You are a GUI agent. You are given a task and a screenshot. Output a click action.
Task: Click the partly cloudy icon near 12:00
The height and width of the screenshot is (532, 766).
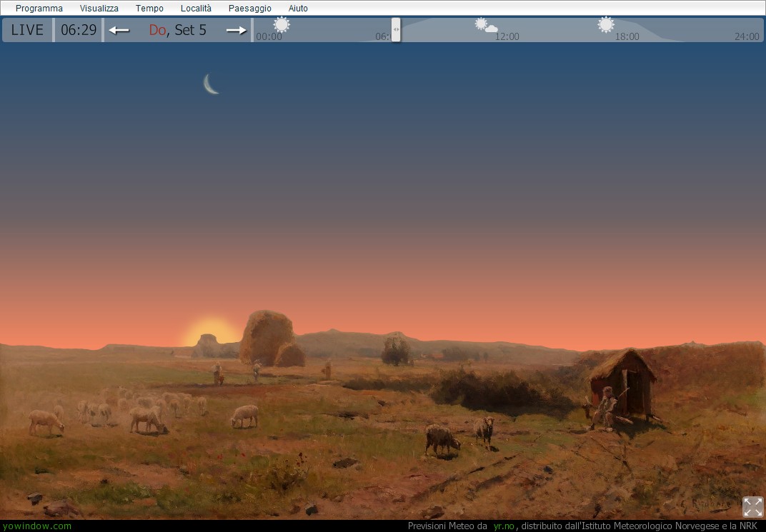486,25
